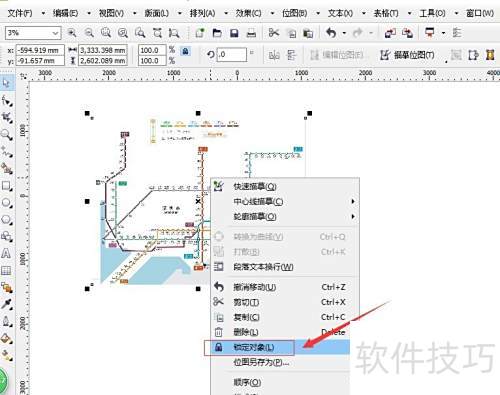This screenshot has width=500, height=395.
Task: Click the object height field 2,602.089 mm
Action: pos(103,61)
